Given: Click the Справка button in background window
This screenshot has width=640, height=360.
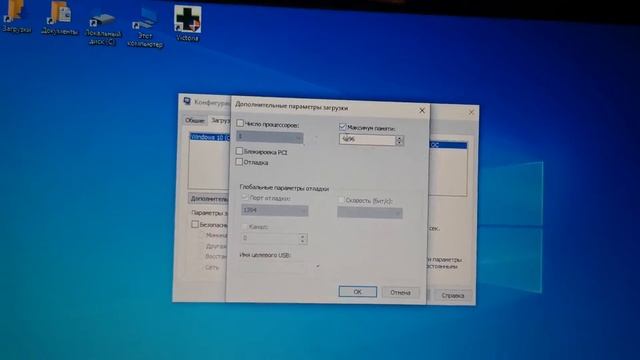Looking at the screenshot, I should (x=453, y=296).
